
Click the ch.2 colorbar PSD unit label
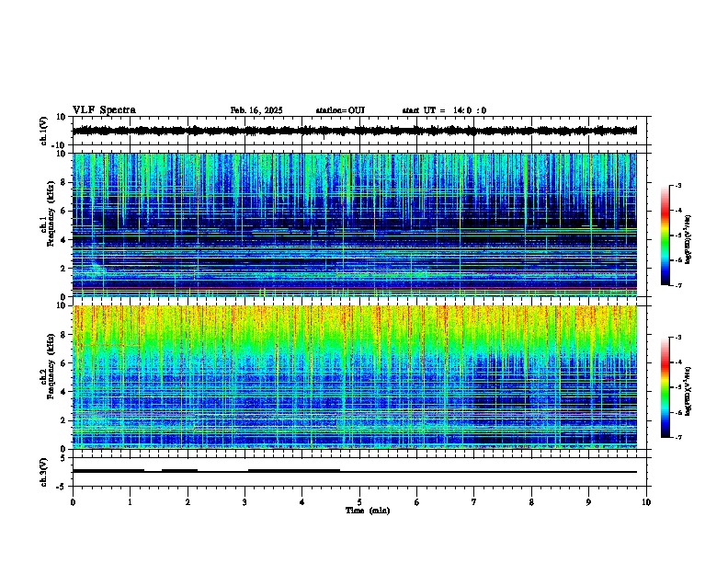tap(688, 391)
